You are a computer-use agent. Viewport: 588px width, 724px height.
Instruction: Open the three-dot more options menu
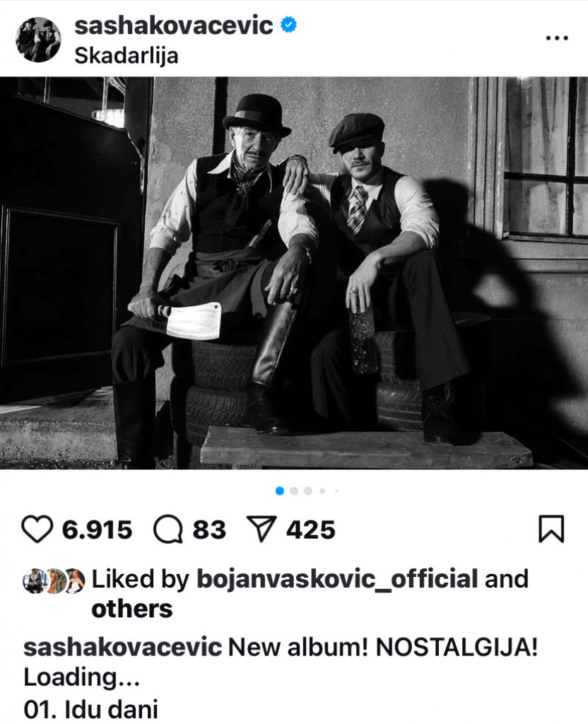point(557,38)
